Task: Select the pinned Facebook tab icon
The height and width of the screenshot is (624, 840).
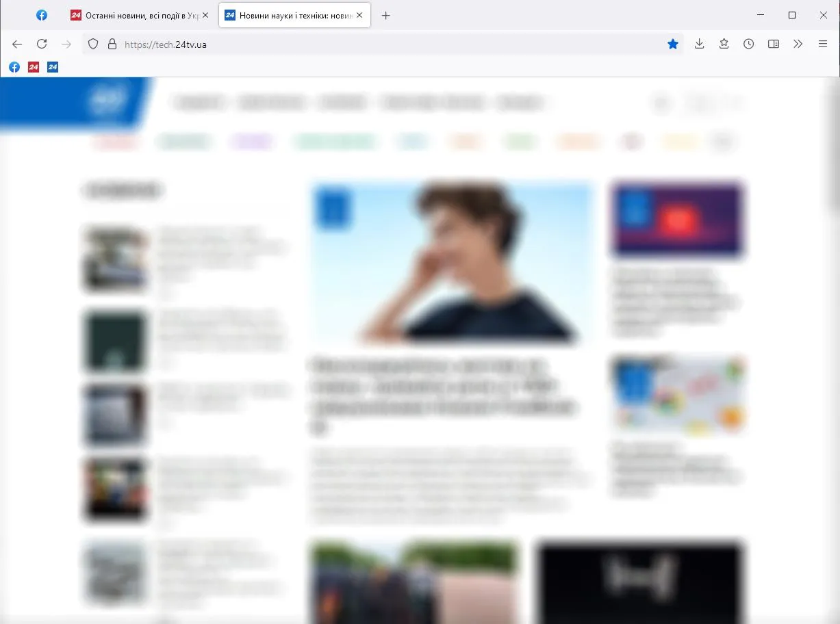Action: (x=42, y=14)
